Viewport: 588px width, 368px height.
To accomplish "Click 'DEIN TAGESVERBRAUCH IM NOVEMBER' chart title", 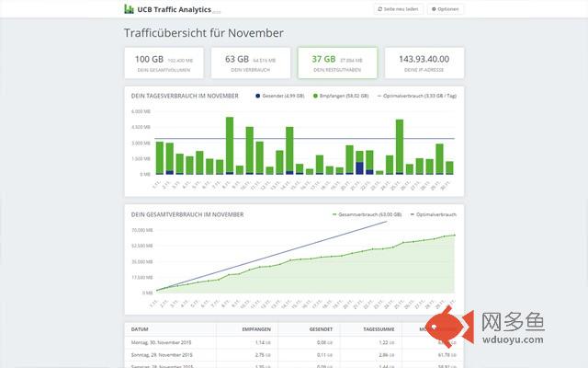I will tap(185, 96).
